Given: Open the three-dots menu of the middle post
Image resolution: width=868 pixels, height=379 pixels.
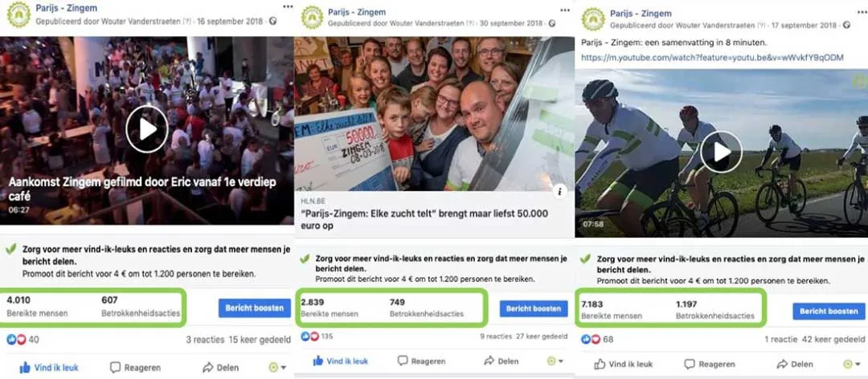Looking at the screenshot, I should [565, 10].
